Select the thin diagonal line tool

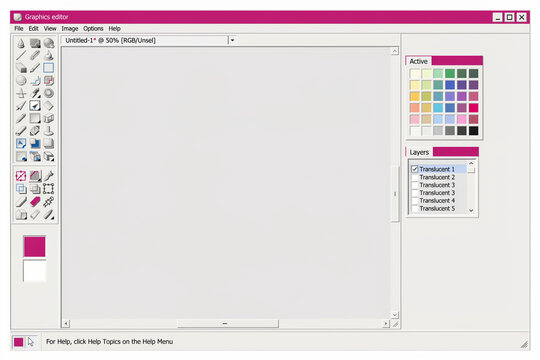coord(21,55)
